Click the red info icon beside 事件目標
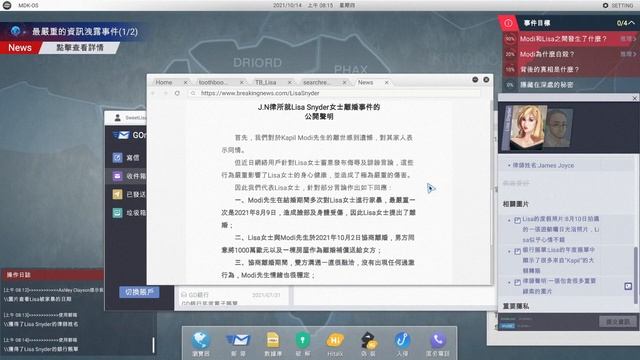The width and height of the screenshot is (640, 360). (x=508, y=23)
